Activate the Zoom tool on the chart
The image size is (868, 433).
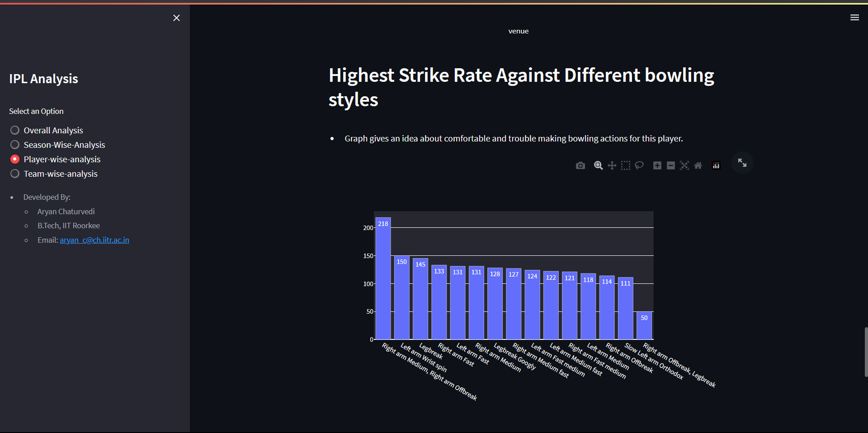[598, 165]
